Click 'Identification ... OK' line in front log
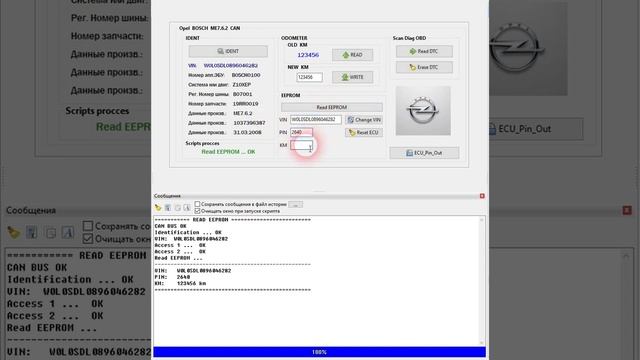This screenshot has height=360, width=640. [x=188, y=232]
